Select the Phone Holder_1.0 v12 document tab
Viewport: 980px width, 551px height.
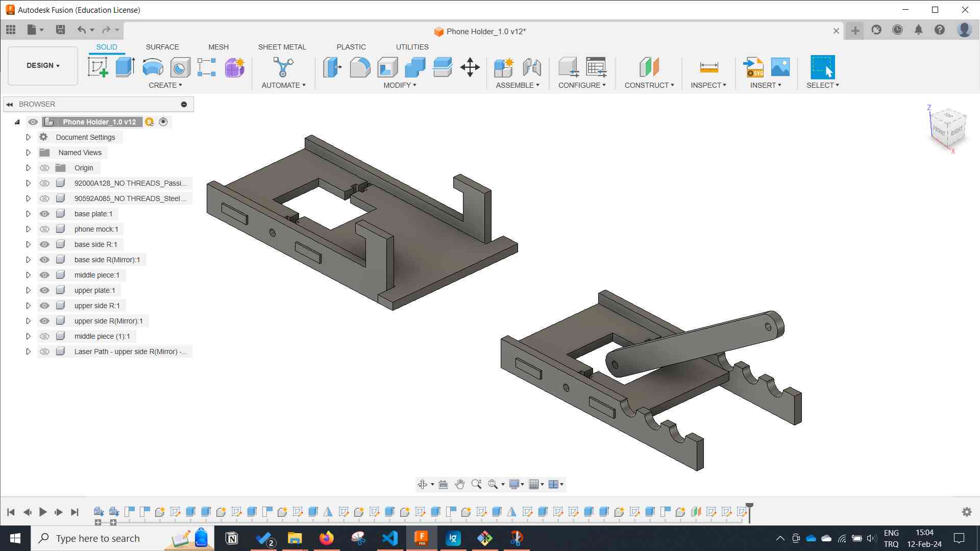(x=480, y=32)
